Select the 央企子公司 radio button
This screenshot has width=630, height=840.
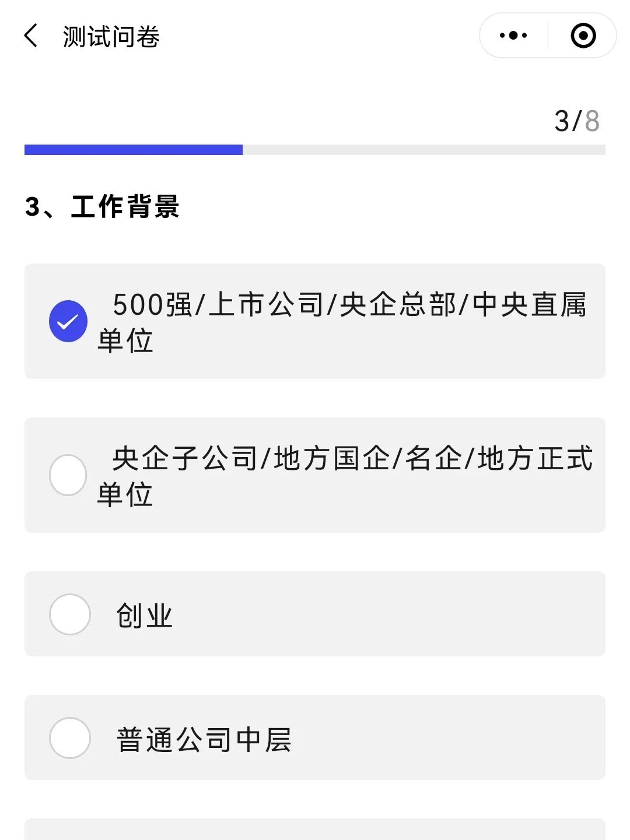click(68, 475)
